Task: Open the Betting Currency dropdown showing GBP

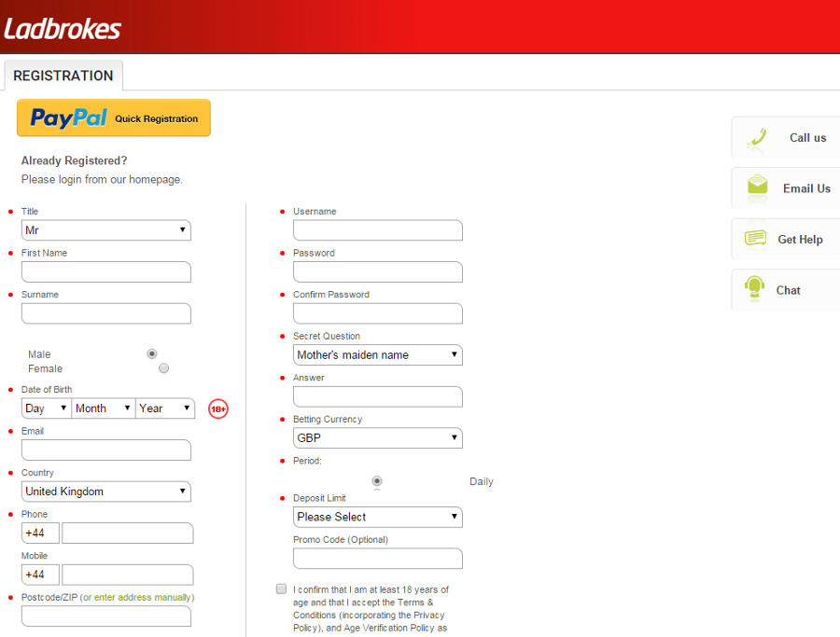Action: 378,437
